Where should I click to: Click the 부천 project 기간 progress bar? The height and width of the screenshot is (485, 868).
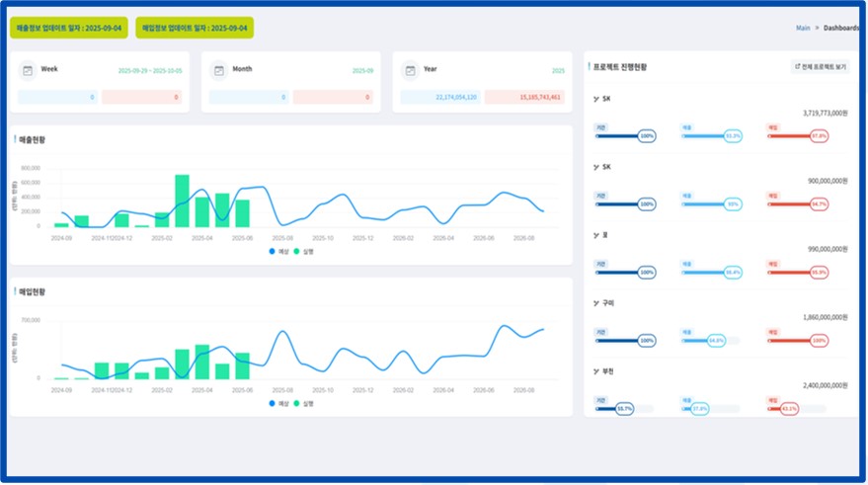(x=624, y=408)
